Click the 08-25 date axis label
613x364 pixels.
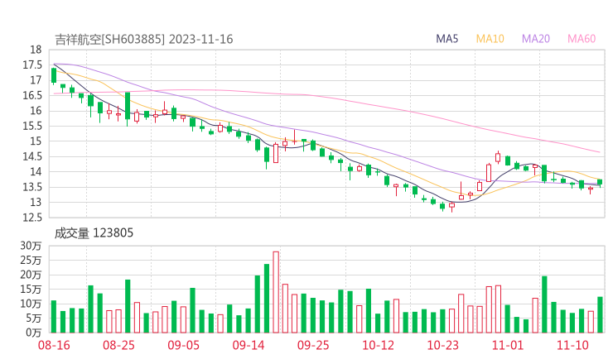118,345
